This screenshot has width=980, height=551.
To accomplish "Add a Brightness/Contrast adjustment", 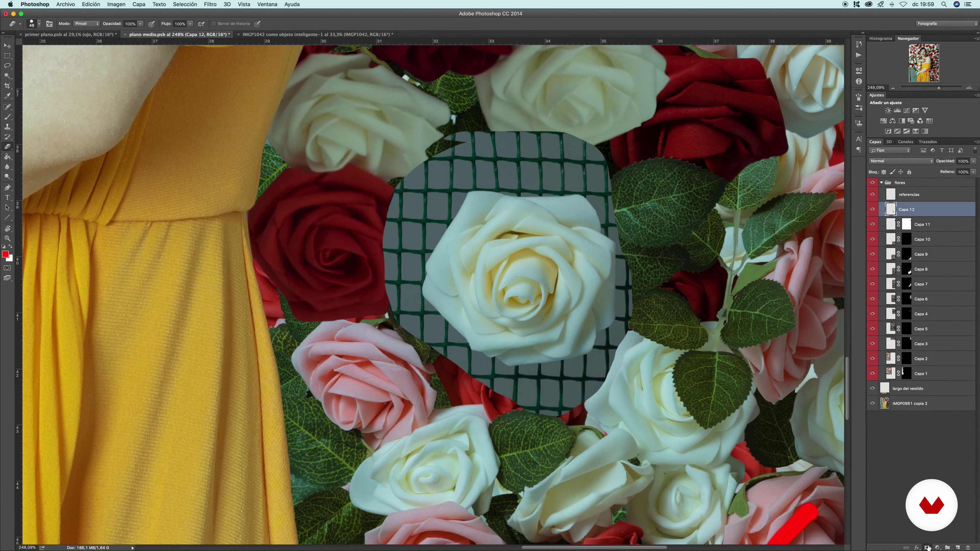I will [x=888, y=111].
